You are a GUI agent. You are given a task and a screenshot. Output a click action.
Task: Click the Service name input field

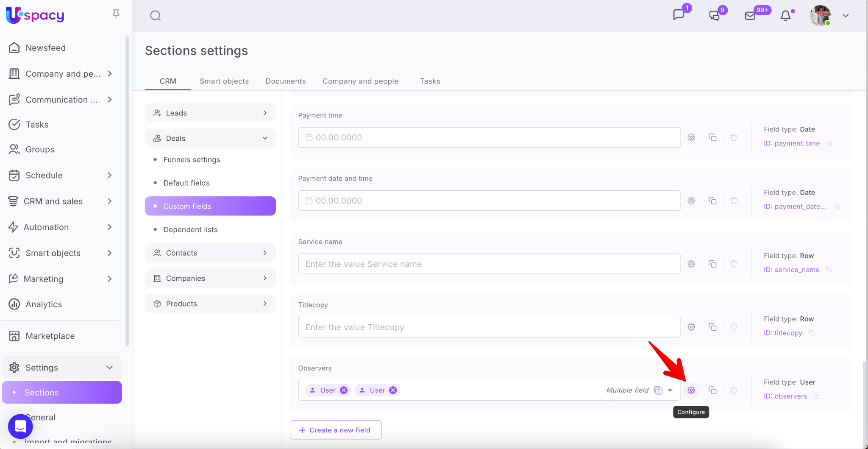[489, 264]
